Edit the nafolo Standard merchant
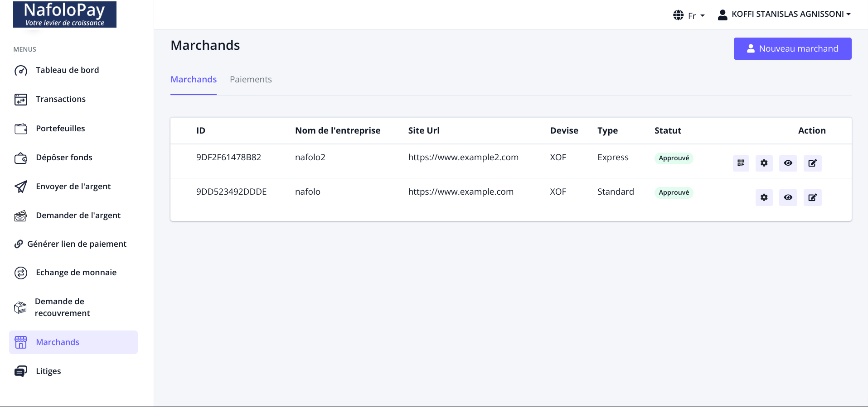The width and height of the screenshot is (868, 407). click(813, 197)
